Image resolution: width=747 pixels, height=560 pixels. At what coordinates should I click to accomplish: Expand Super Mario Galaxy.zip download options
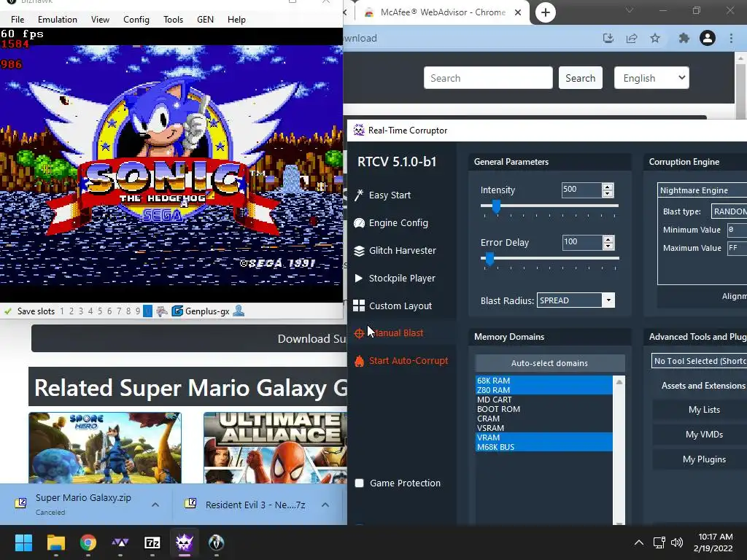point(155,505)
